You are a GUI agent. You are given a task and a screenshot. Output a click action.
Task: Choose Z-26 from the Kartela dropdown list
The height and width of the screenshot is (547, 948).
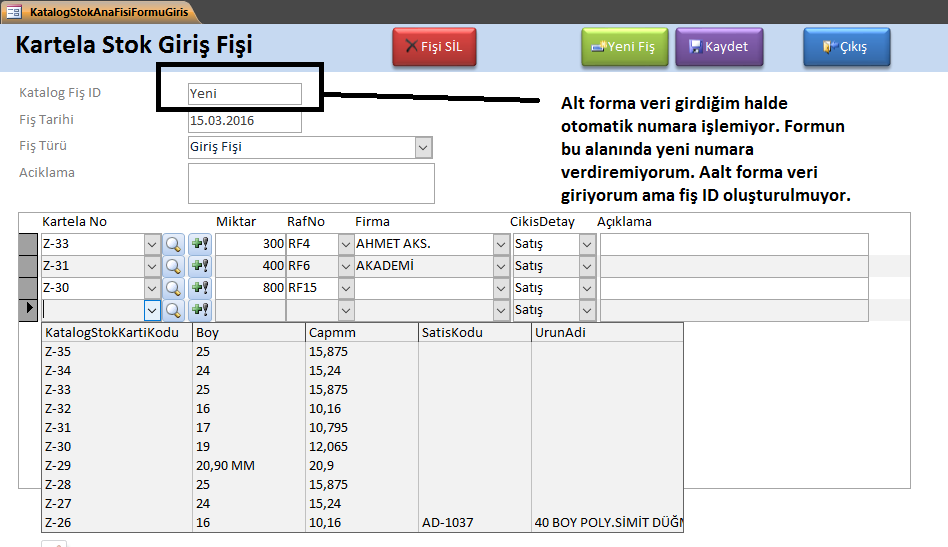tap(58, 522)
